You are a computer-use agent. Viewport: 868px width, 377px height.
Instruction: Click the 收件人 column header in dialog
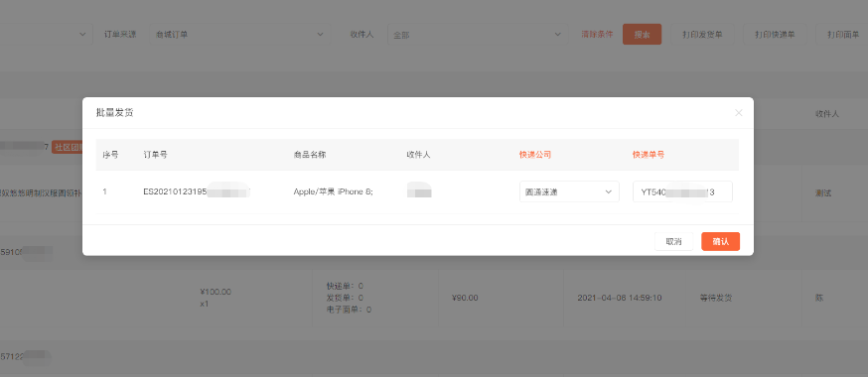(x=418, y=155)
